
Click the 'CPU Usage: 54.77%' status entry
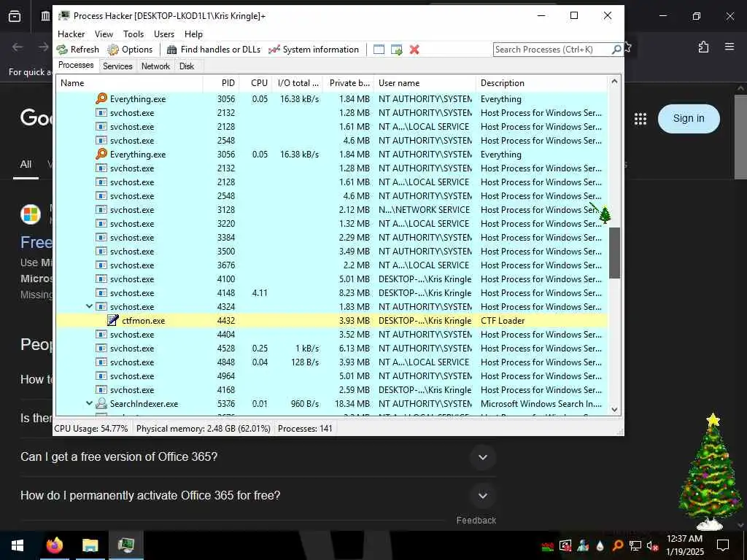[x=91, y=429]
